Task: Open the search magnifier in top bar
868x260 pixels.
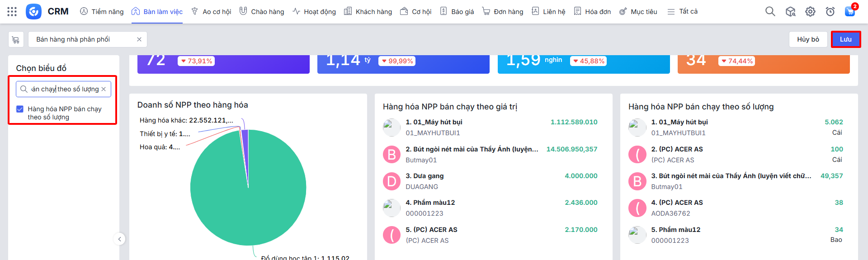Action: (770, 11)
